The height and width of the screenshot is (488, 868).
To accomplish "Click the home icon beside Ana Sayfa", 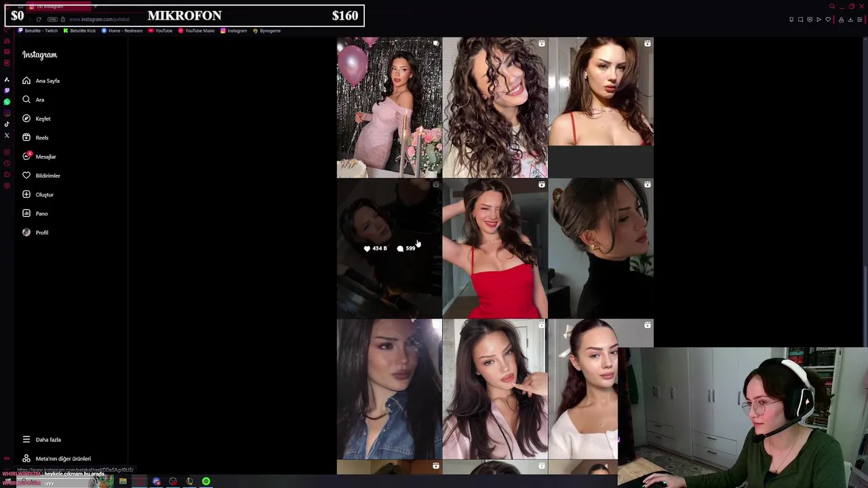I will tap(26, 81).
